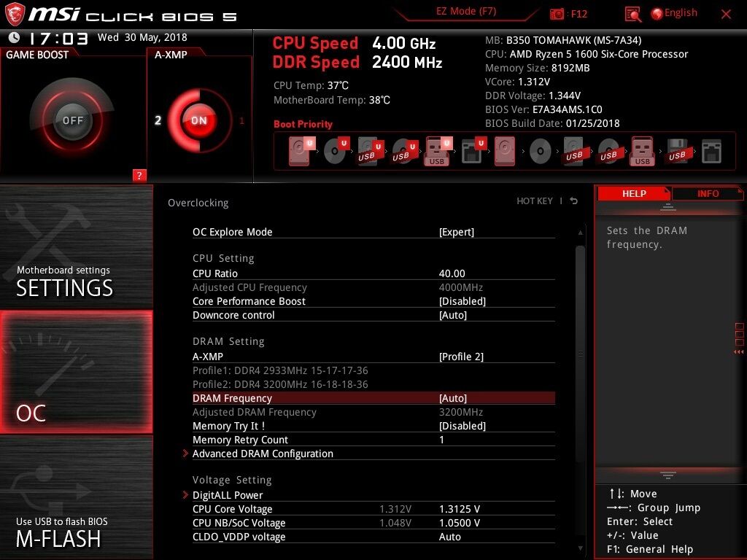Change language via English label
747x560 pixels.
click(x=681, y=13)
